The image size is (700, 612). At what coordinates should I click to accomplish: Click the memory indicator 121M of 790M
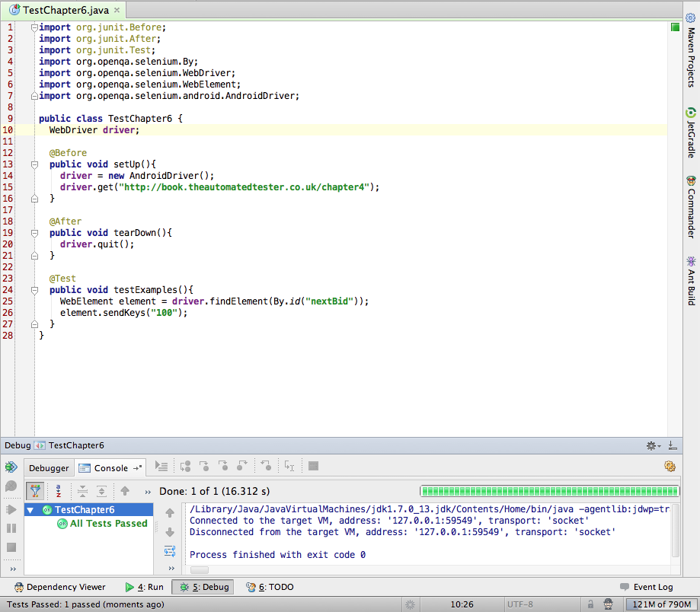coord(660,604)
